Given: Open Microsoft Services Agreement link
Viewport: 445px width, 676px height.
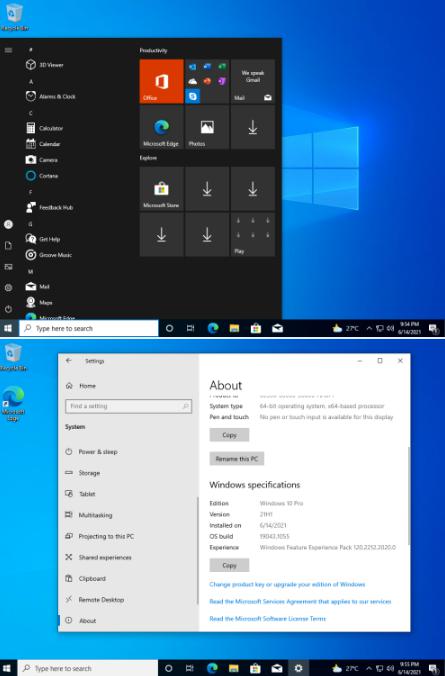Looking at the screenshot, I should coord(301,601).
